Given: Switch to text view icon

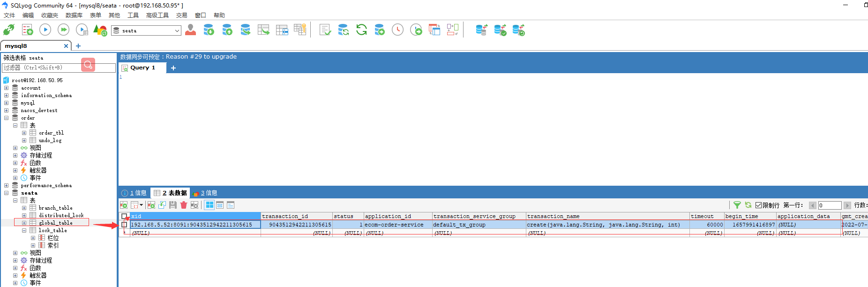Looking at the screenshot, I should click(231, 205).
